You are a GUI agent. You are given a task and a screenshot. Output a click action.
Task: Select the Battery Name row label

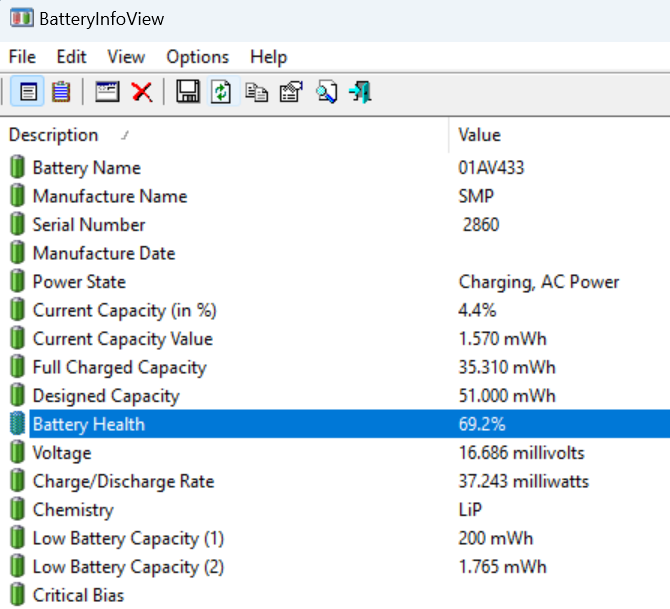[x=87, y=168]
